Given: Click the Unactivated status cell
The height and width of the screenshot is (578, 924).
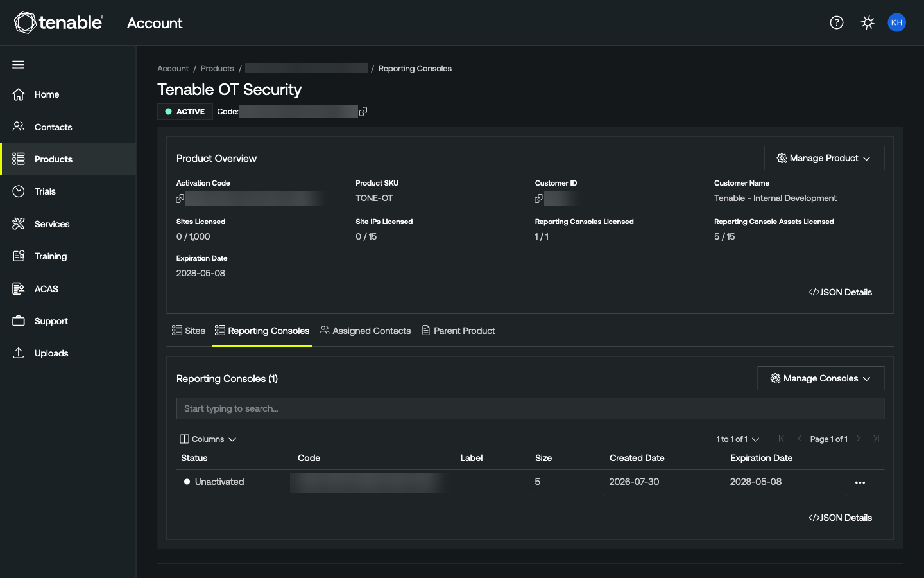Looking at the screenshot, I should point(214,482).
